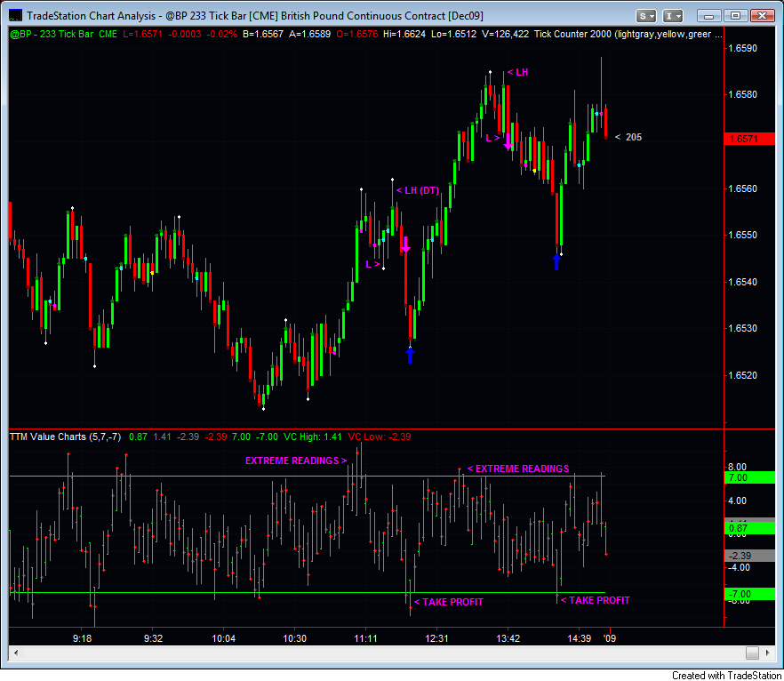Click the 'V=126,422' volume readout
This screenshot has width=784, height=681.
pyautogui.click(x=505, y=34)
